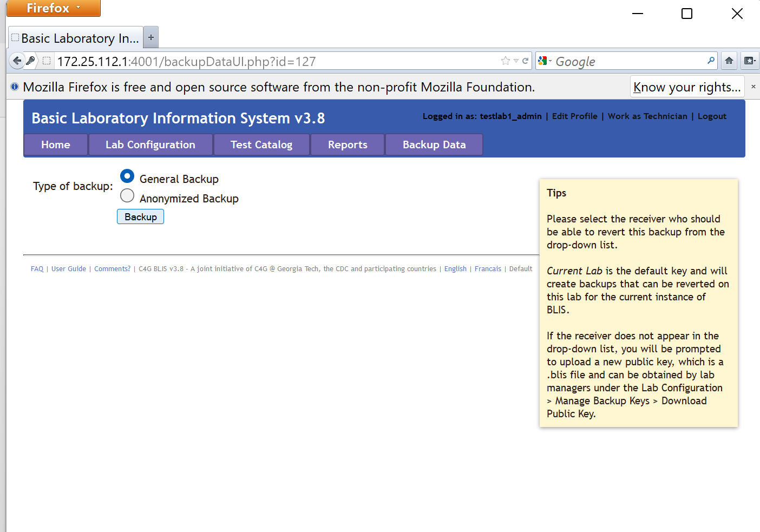Minimize the Firefox window

click(638, 13)
